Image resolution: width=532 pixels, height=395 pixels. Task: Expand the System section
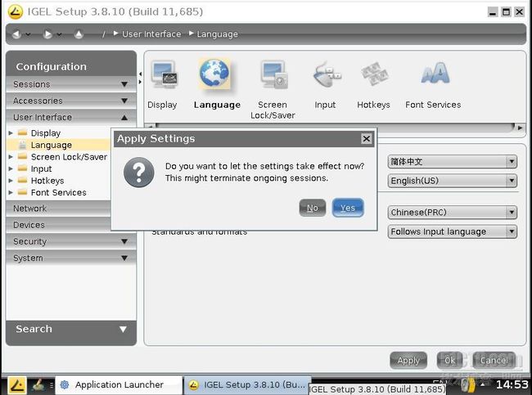(x=71, y=258)
